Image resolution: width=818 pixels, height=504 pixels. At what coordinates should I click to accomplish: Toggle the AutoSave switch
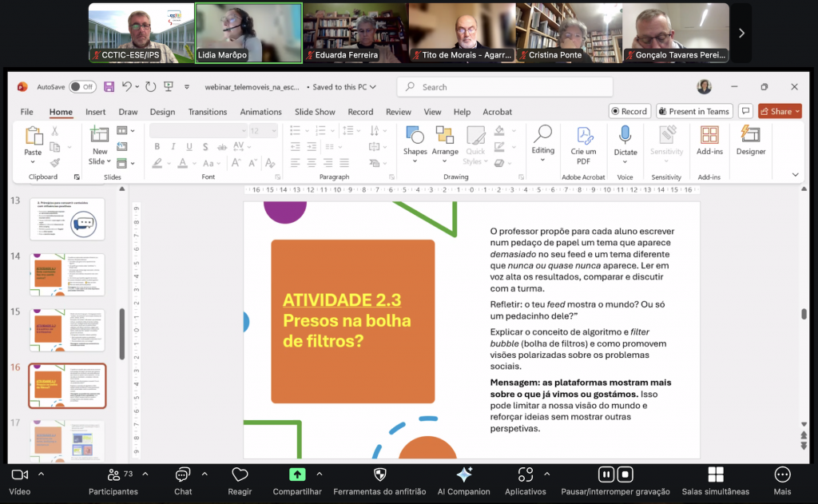[81, 87]
